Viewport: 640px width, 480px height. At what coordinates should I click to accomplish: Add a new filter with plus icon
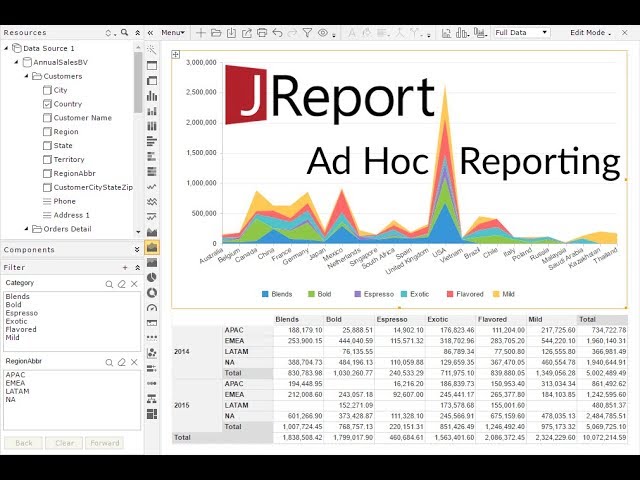pos(125,267)
